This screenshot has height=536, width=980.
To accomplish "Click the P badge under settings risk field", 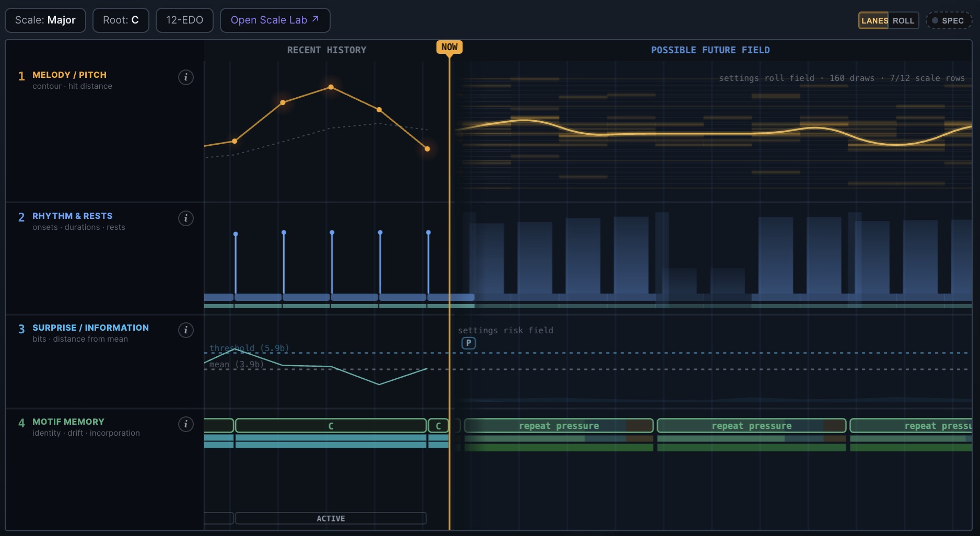I will click(469, 343).
